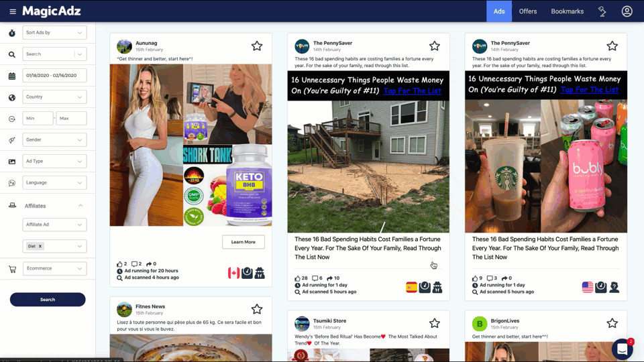Open the Ad Type dropdown
The width and height of the screenshot is (644, 362).
(54, 161)
